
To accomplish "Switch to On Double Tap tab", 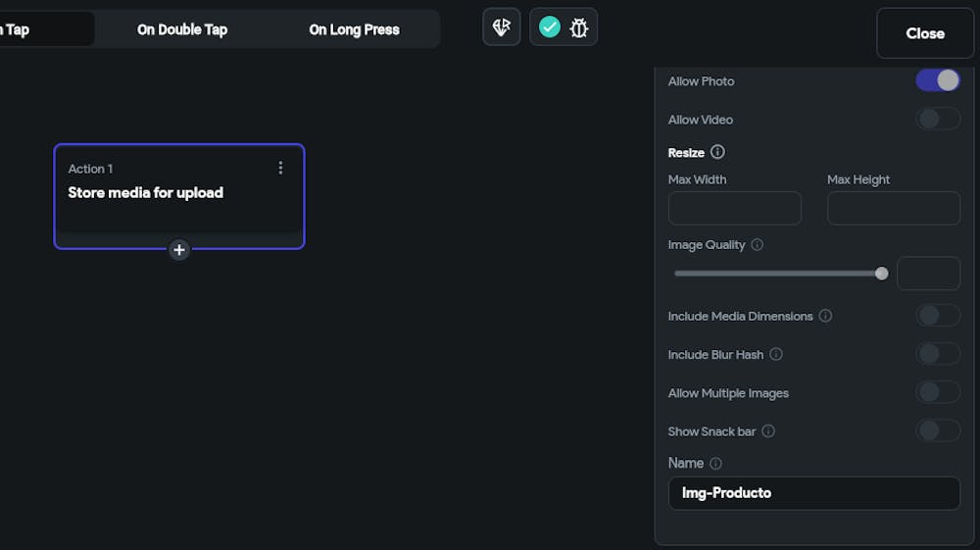I will tap(182, 29).
